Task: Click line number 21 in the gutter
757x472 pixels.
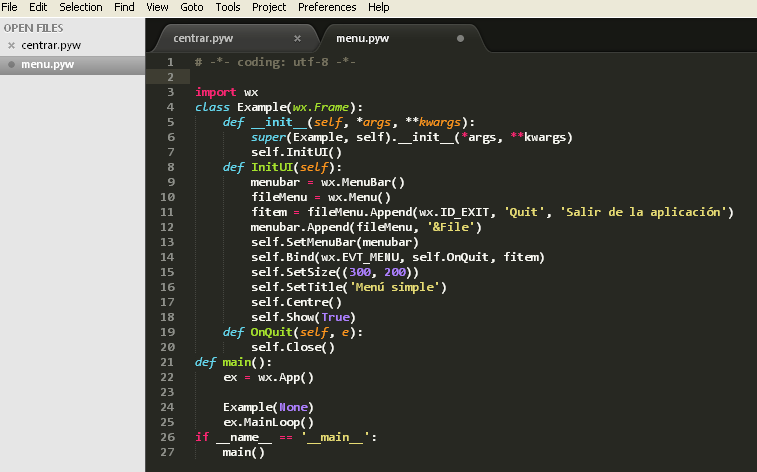Action: 169,362
